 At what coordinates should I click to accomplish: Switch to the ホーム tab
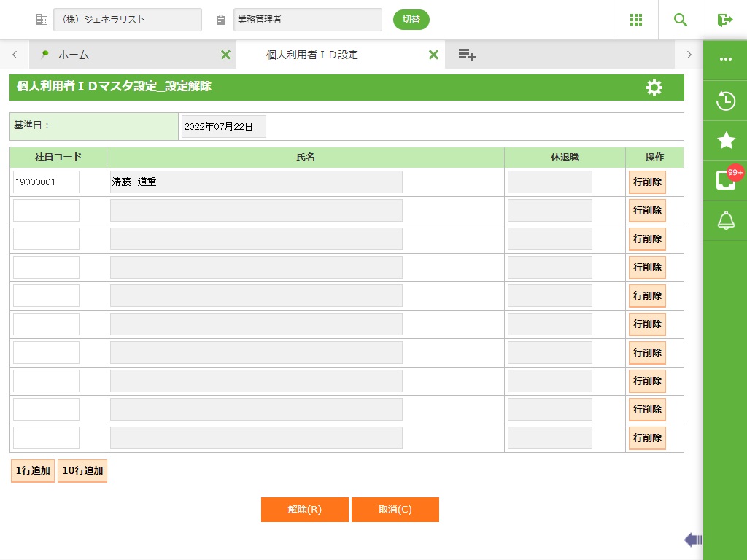click(x=73, y=55)
